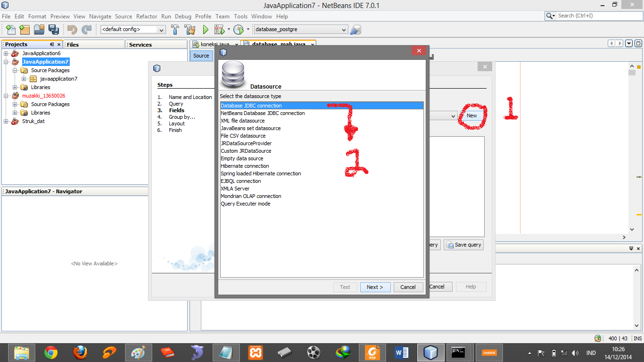The width and height of the screenshot is (644, 362).
Task: Click the volume speaker icon in system tray
Action: coord(575,353)
